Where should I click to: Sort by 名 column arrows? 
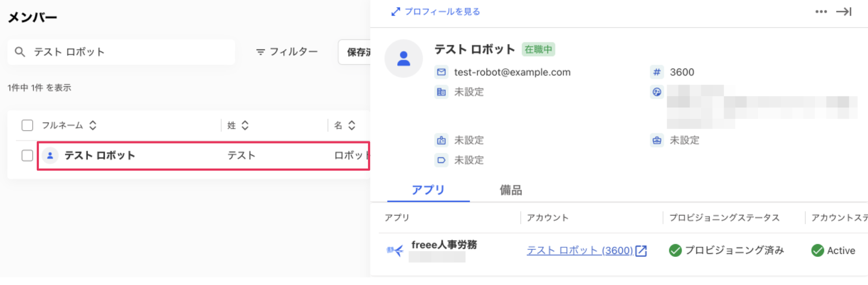352,125
